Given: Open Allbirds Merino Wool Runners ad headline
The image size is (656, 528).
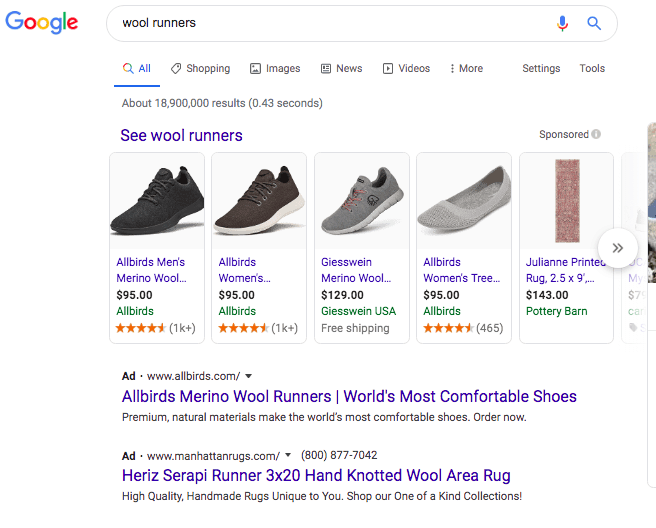Looking at the screenshot, I should 349,396.
